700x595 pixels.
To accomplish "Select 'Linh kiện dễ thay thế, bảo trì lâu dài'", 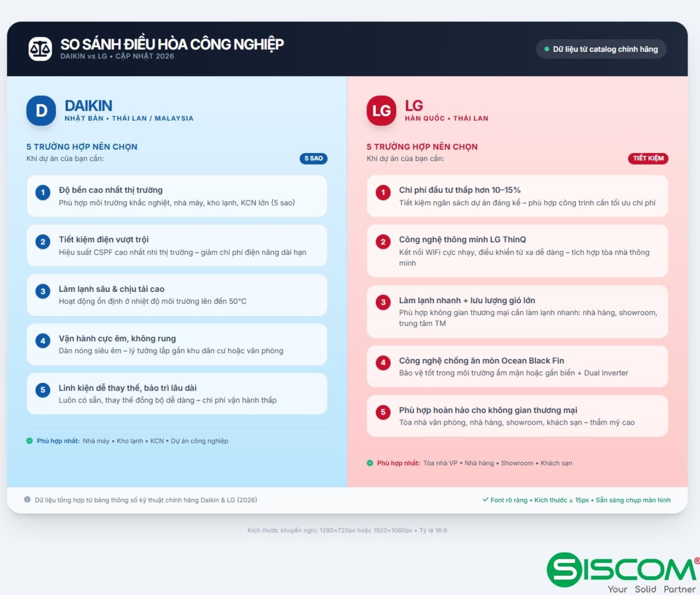I will tap(128, 388).
